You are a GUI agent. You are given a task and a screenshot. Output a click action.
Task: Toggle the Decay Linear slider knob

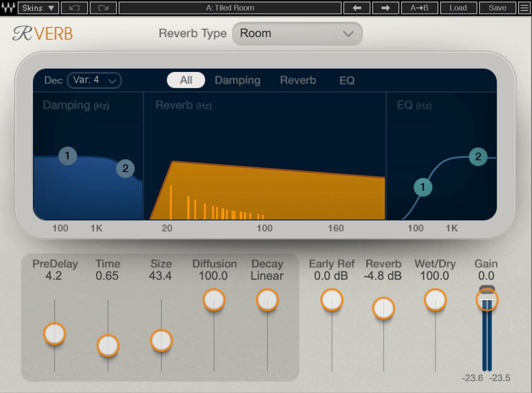click(x=267, y=300)
